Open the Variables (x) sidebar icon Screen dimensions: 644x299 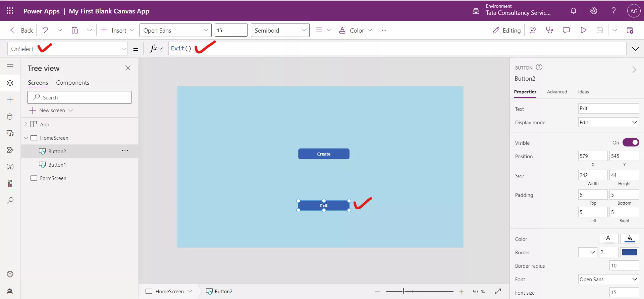point(10,167)
